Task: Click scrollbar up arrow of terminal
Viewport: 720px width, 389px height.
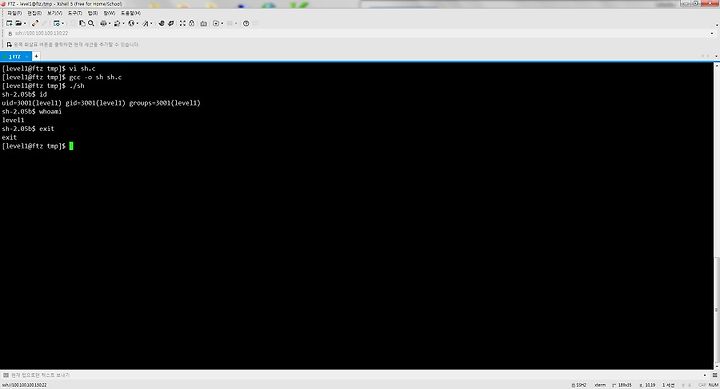Action: pos(716,66)
